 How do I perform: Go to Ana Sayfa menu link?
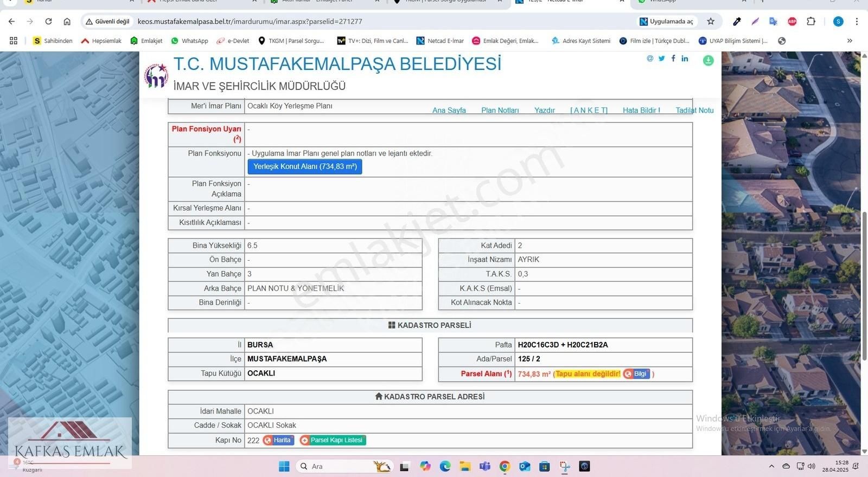pos(449,110)
